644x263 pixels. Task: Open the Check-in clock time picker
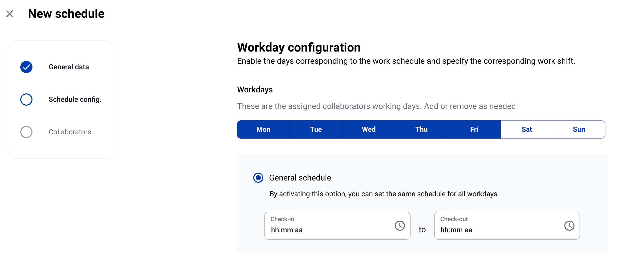tap(400, 226)
